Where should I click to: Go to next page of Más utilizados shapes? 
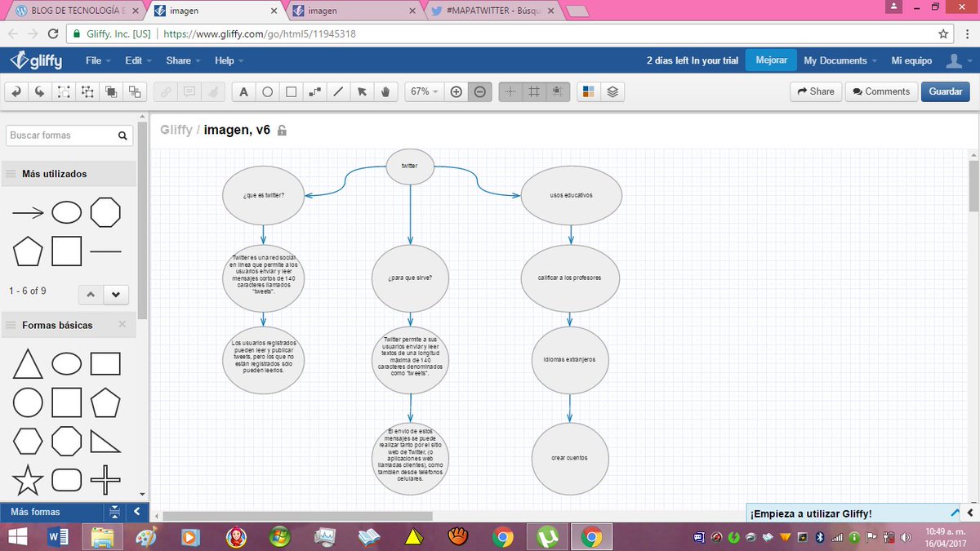click(x=116, y=295)
